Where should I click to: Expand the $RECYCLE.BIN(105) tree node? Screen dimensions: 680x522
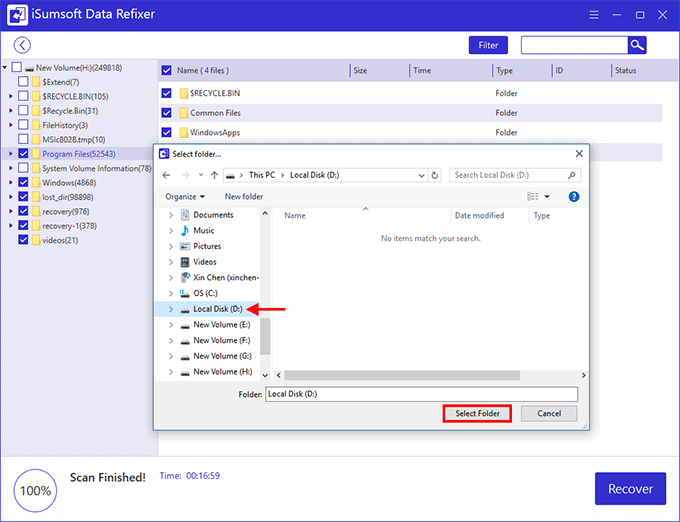pos(11,96)
